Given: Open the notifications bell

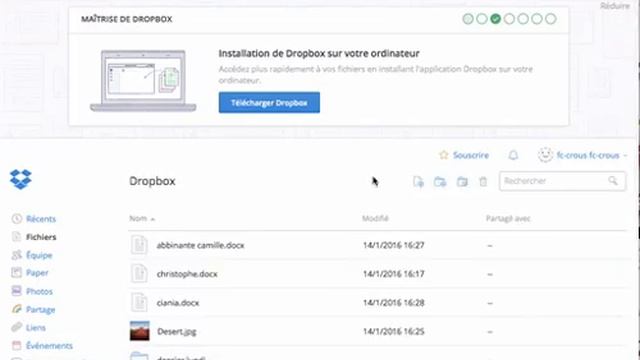Looking at the screenshot, I should (513, 155).
